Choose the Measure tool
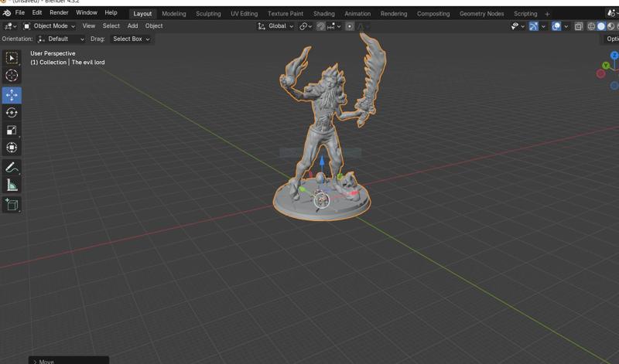Screen dimensions: 619x364 pos(12,185)
